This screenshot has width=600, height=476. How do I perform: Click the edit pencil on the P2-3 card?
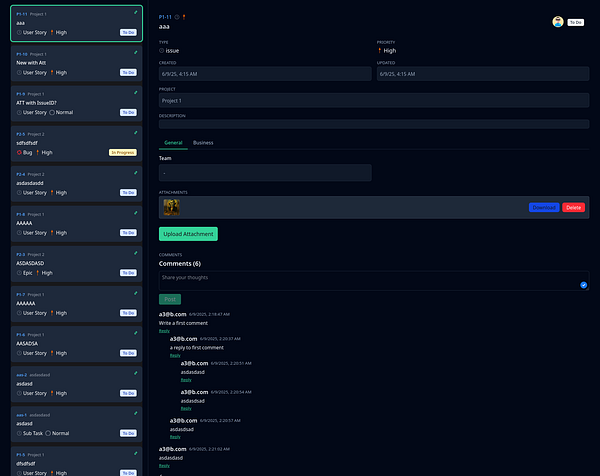pyautogui.click(x=135, y=253)
